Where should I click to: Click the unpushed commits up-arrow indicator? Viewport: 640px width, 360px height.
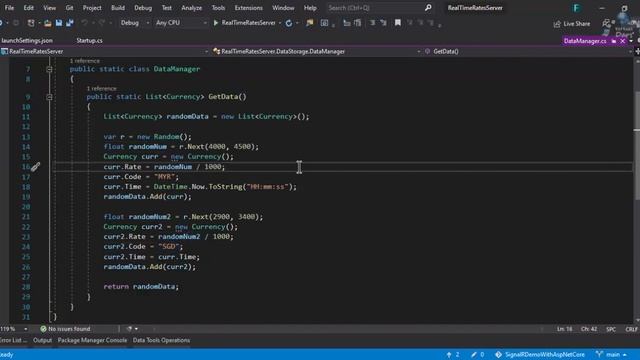(449, 354)
